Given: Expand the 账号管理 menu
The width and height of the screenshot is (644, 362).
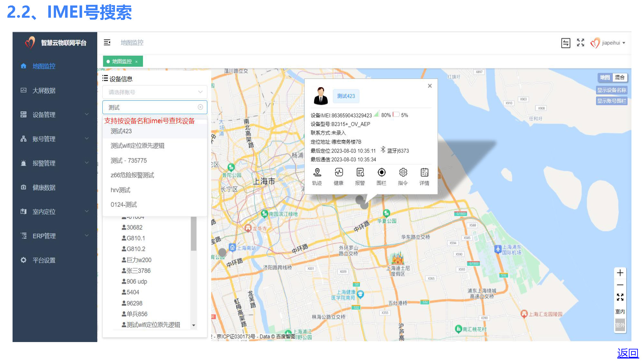Looking at the screenshot, I should [55, 139].
